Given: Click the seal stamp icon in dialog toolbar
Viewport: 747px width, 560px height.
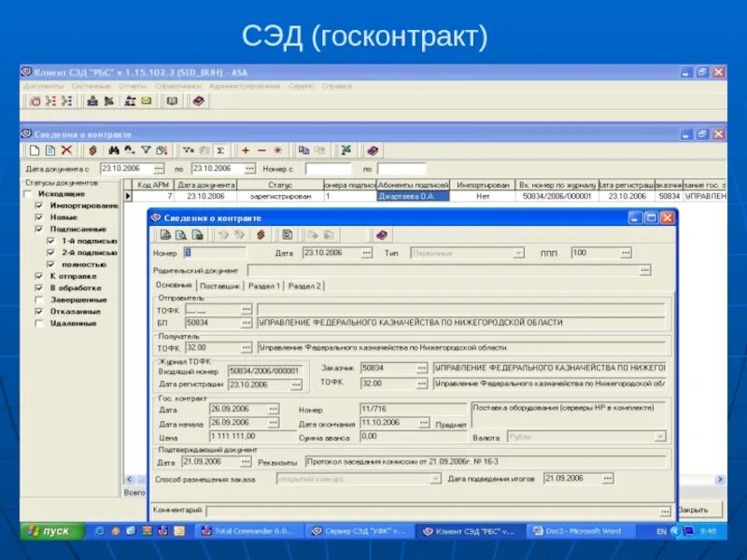Looking at the screenshot, I should click(261, 235).
